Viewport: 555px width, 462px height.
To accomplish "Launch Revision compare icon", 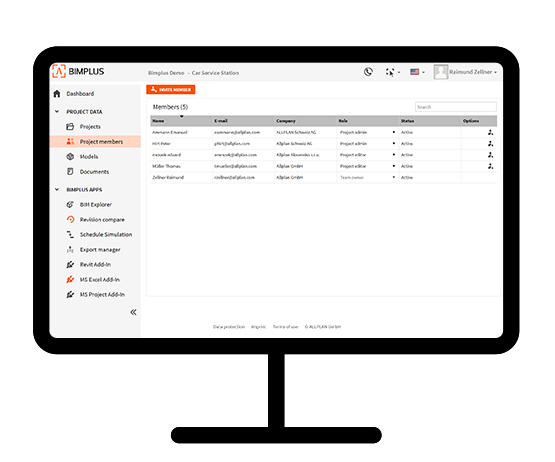I will pos(70,219).
